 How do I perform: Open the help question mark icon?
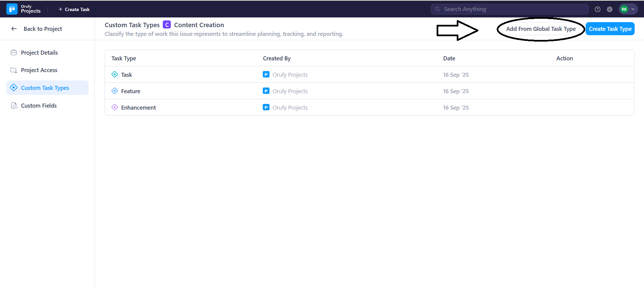pos(597,9)
